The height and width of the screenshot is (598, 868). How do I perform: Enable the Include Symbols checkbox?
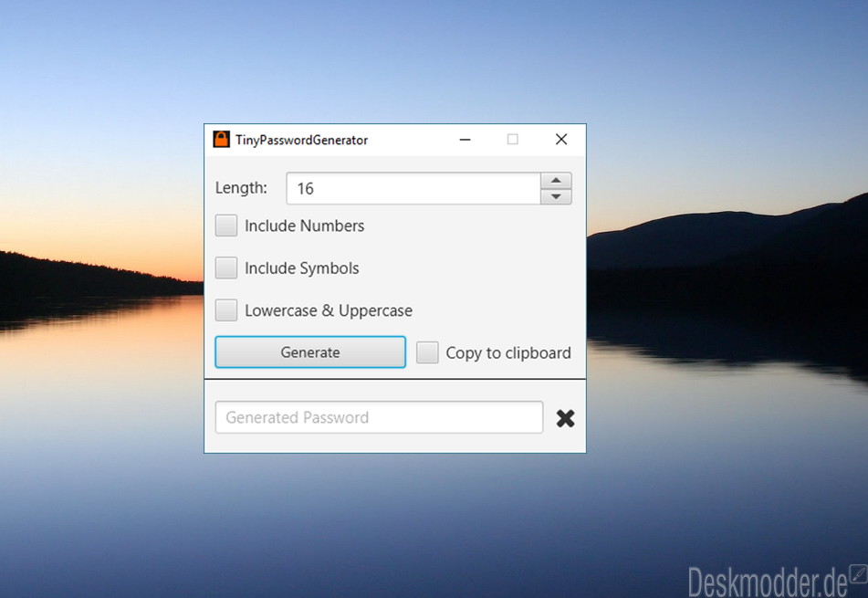tap(226, 268)
